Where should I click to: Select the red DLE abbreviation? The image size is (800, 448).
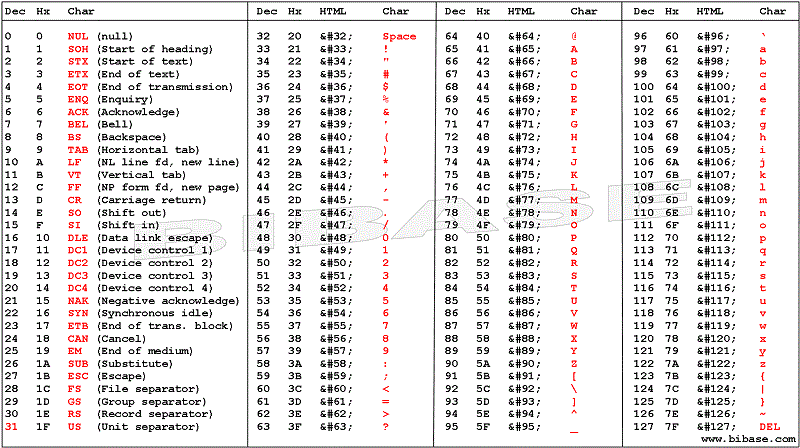pyautogui.click(x=78, y=237)
